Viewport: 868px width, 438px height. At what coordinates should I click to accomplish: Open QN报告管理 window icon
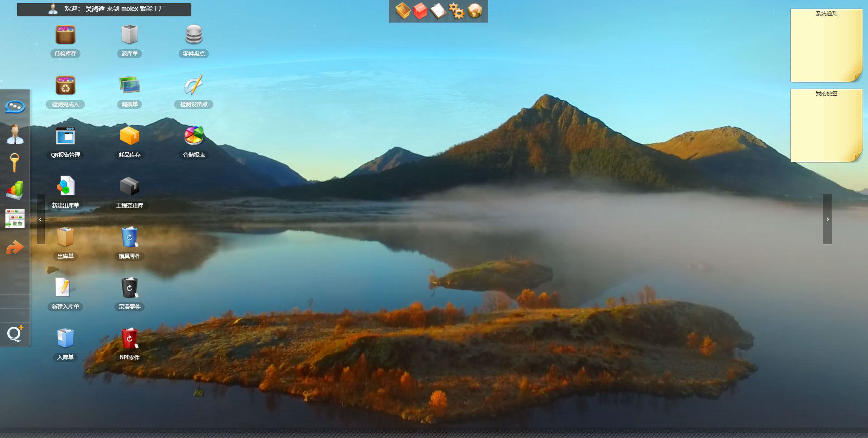coord(66,136)
